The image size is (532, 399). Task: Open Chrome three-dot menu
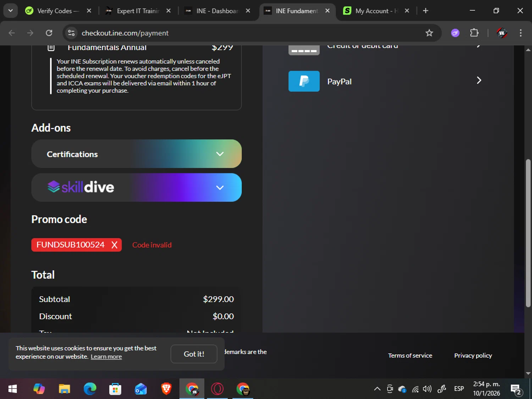tap(521, 33)
